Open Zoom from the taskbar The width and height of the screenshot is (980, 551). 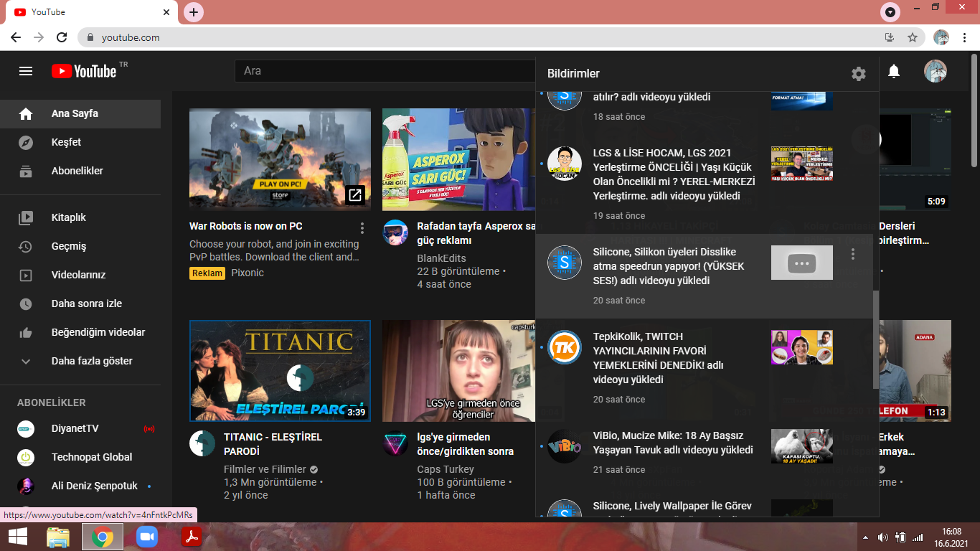coord(147,537)
